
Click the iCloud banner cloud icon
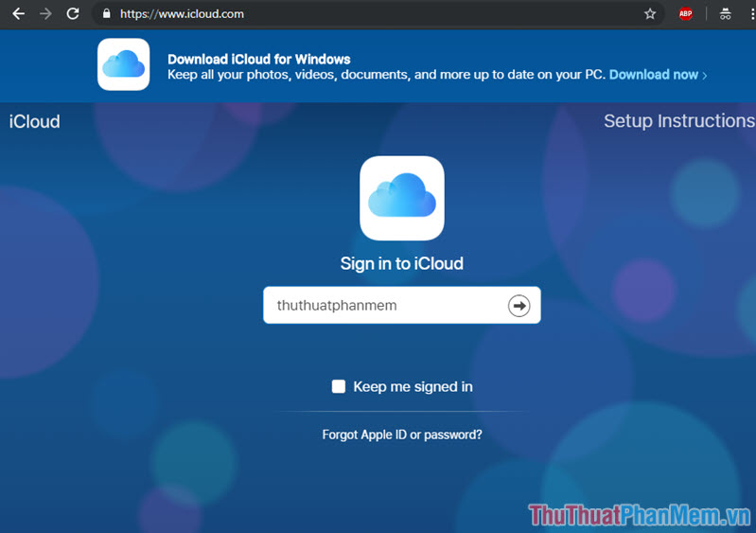123,64
